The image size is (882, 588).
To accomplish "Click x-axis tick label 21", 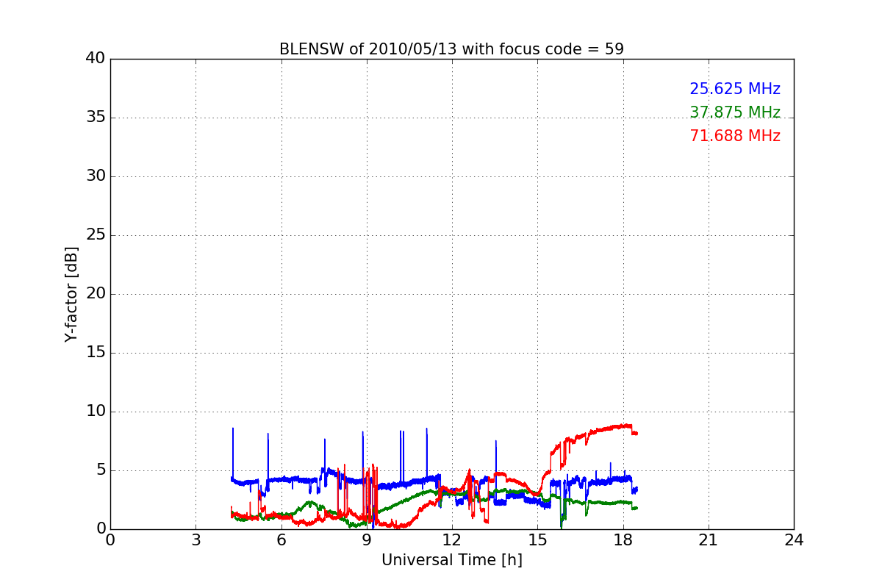I will coord(709,540).
